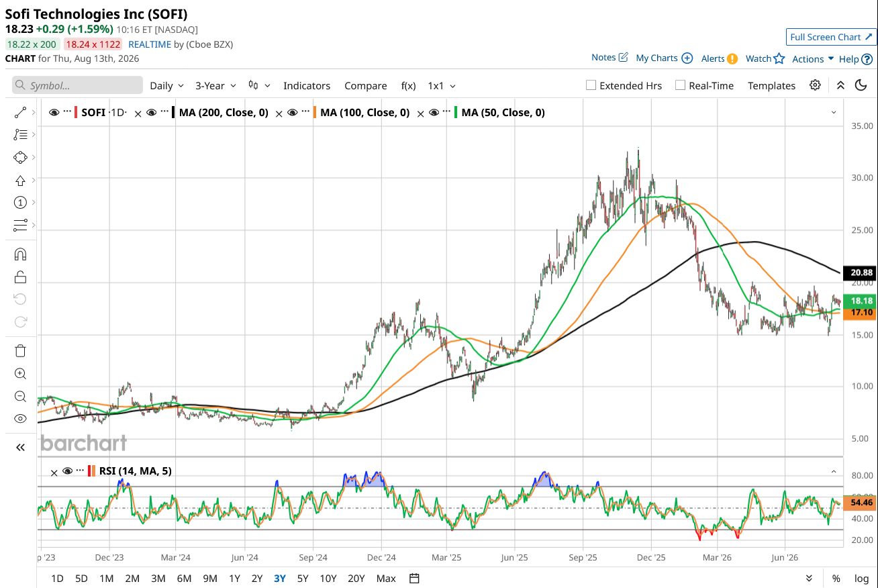Enable the Extended Hrs checkbox
Screen dimensions: 878x588
pyautogui.click(x=591, y=85)
